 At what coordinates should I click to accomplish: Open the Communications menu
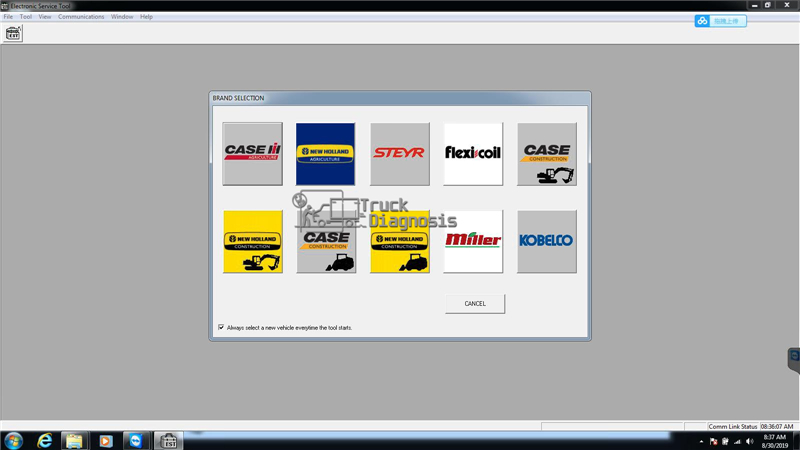tap(81, 17)
